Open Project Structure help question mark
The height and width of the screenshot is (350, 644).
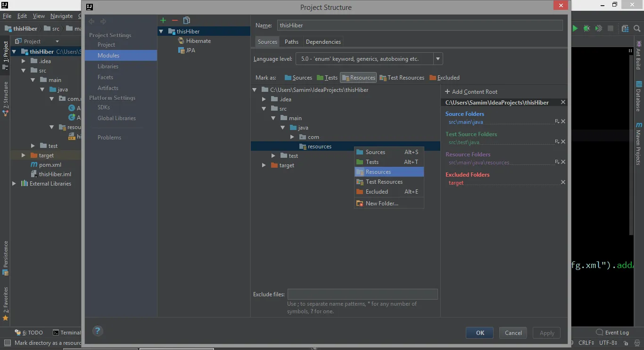tap(98, 331)
